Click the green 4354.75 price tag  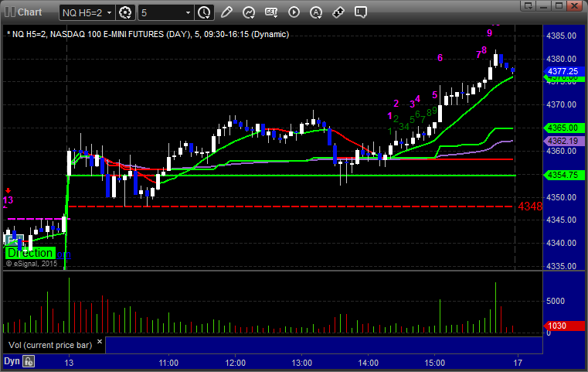point(563,175)
